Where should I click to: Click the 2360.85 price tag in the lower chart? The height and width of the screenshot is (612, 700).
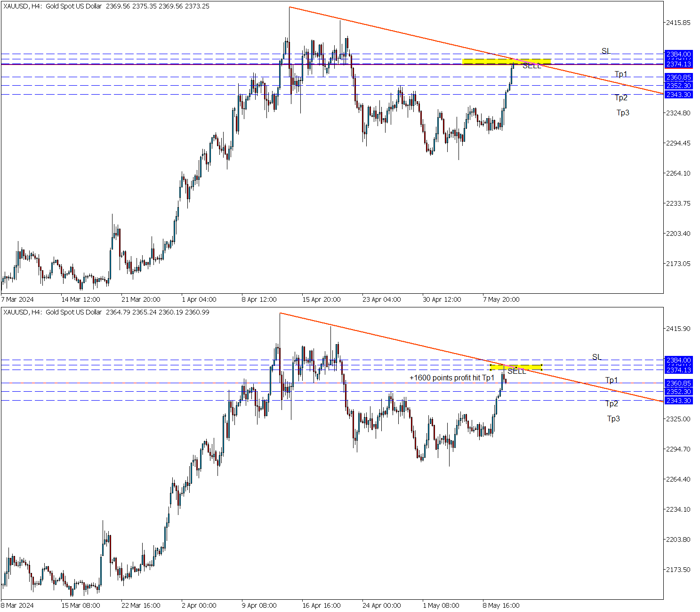tap(678, 383)
